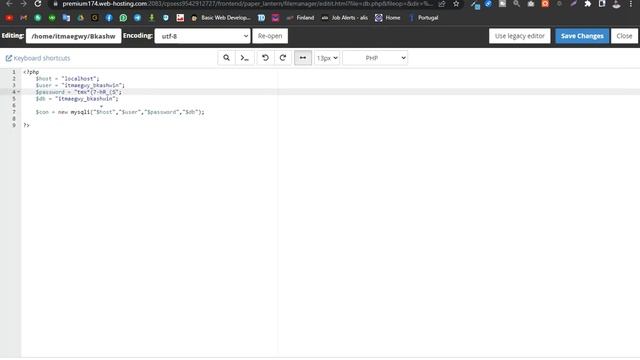Viewport: 640px width, 360px height.
Task: Open the Finland bookmark
Action: pos(300,18)
